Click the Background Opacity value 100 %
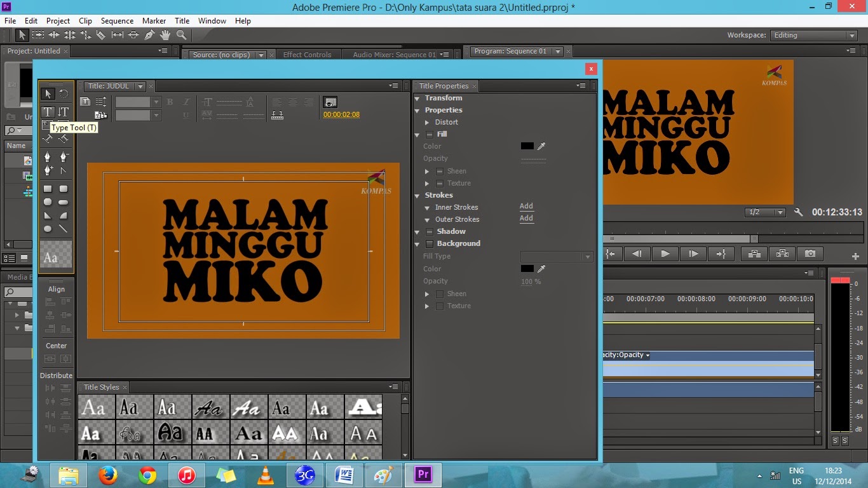This screenshot has height=488, width=868. 531,281
